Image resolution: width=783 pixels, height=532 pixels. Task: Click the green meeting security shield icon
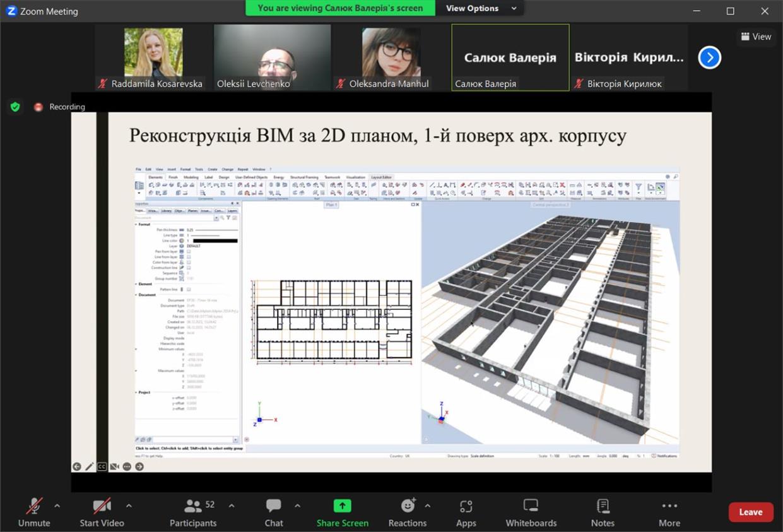pyautogui.click(x=15, y=107)
